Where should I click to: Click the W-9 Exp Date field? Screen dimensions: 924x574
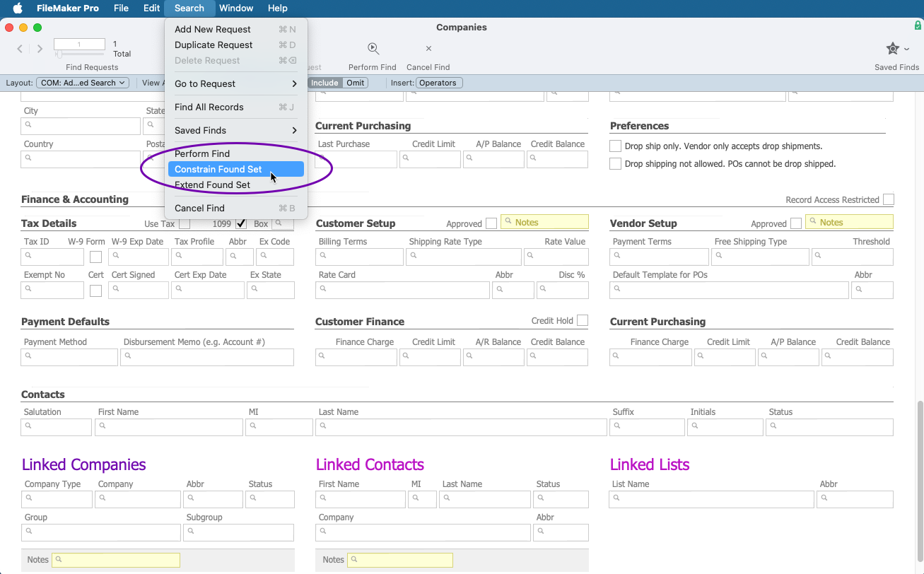coord(139,257)
